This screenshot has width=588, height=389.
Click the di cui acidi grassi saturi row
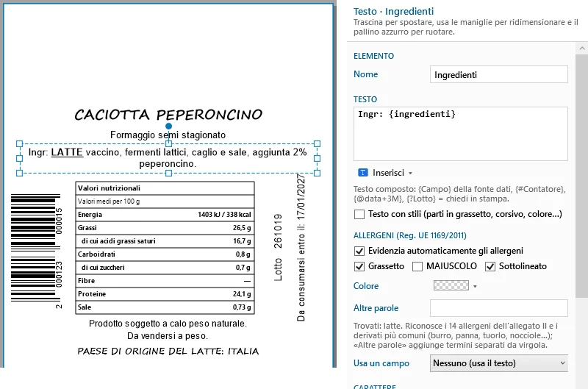(165, 241)
